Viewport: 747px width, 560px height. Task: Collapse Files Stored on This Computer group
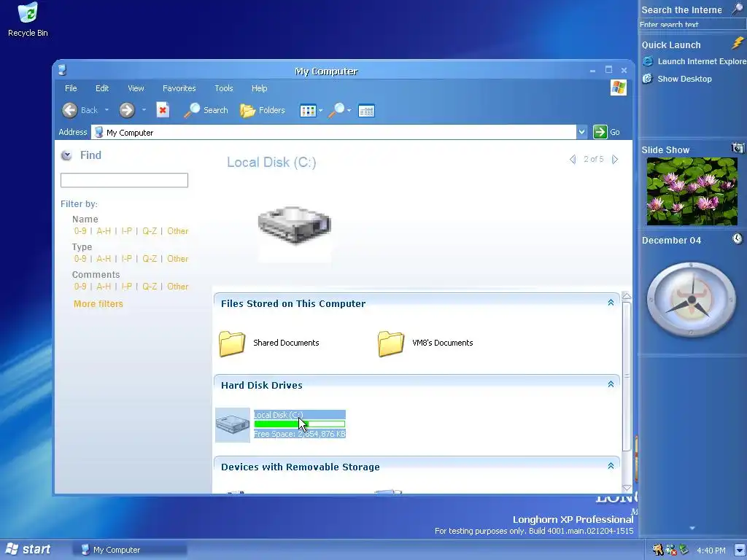(x=611, y=303)
